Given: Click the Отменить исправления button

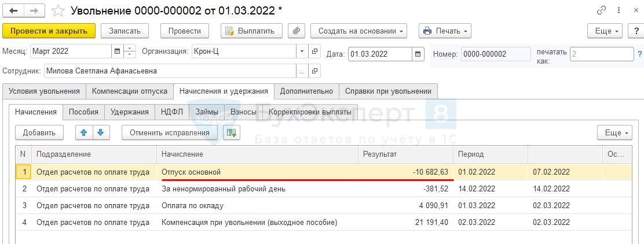Looking at the screenshot, I should point(169,132).
